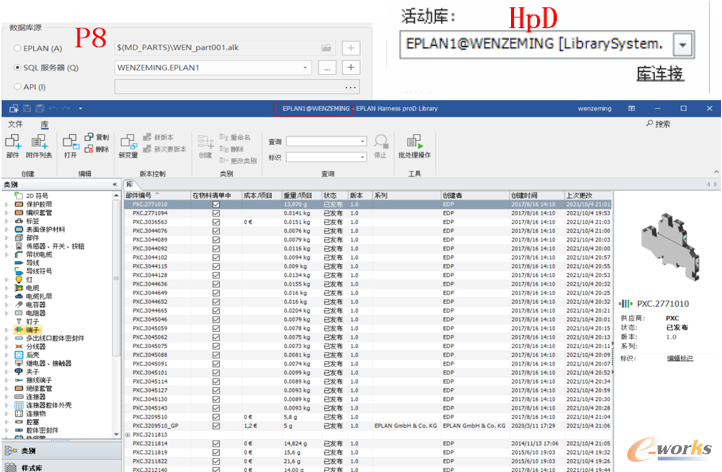This screenshot has height=472, width=722.
Task: Click the category tree scrollbar down arrow
Action: point(116,434)
